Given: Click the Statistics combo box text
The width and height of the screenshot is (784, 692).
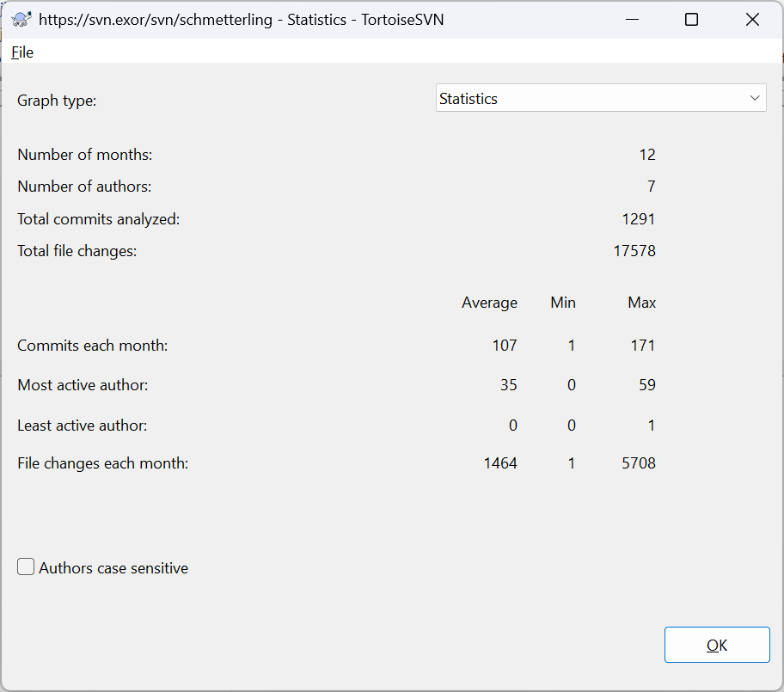Looking at the screenshot, I should pyautogui.click(x=469, y=99).
